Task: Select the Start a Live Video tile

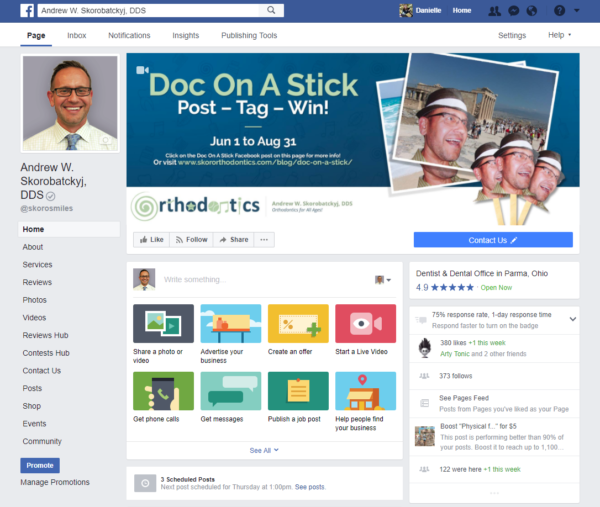Action: pos(365,330)
